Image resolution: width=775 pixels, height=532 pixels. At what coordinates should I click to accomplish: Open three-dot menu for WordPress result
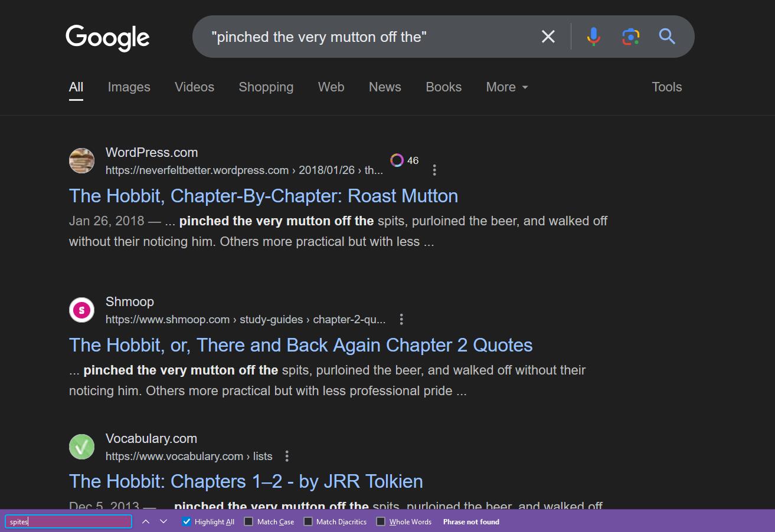(x=434, y=170)
